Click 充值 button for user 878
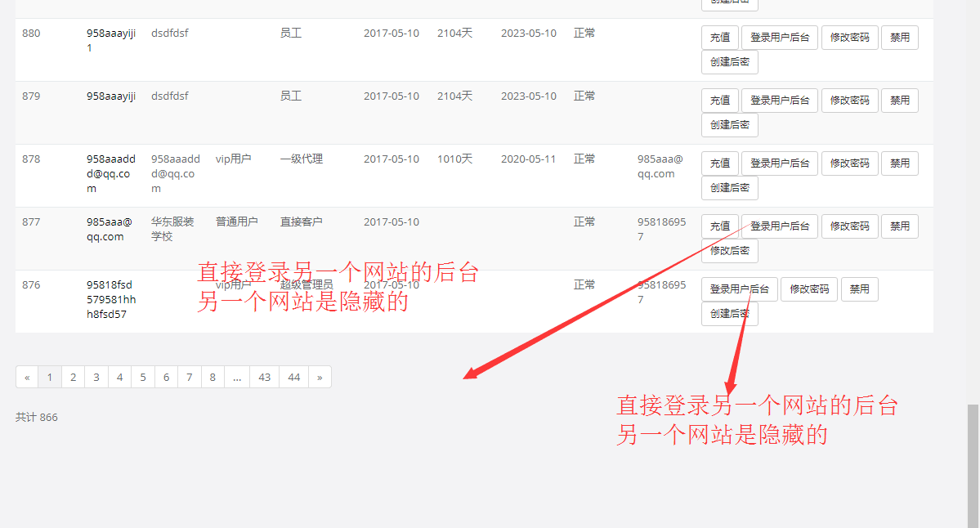This screenshot has height=528, width=980. click(719, 163)
